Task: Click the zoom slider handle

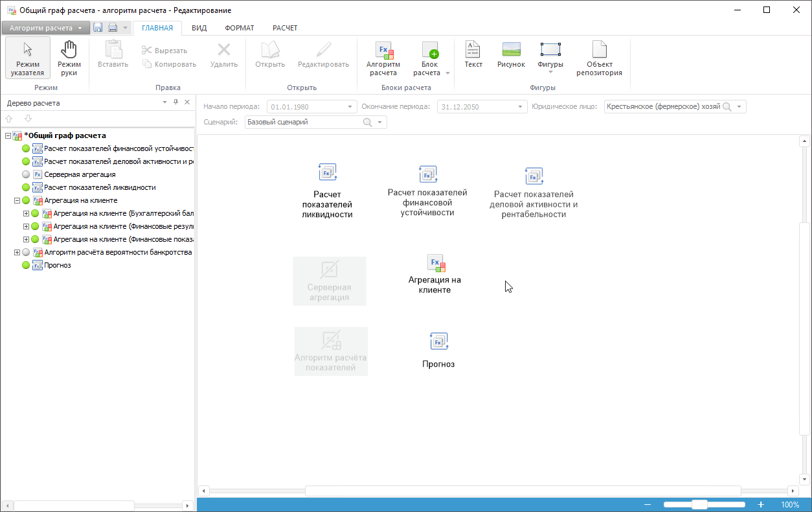Action: 699,504
